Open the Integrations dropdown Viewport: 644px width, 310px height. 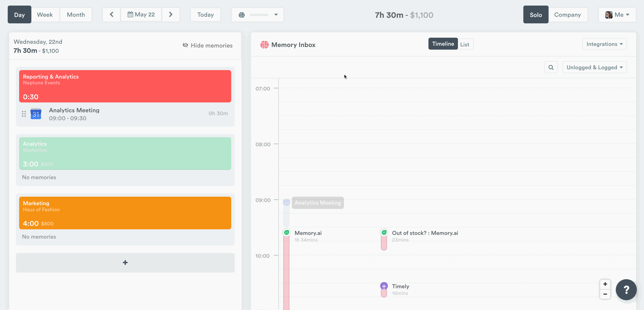coord(604,44)
